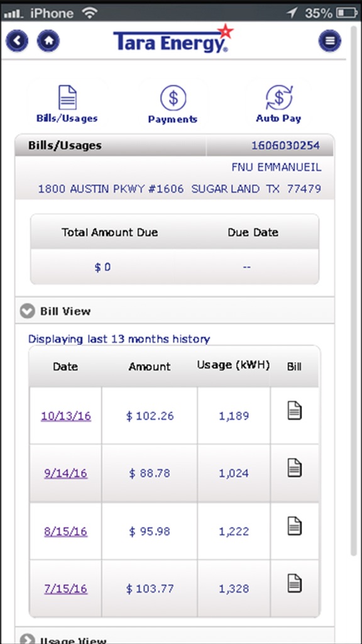View bill document for 9/14/16
The height and width of the screenshot is (644, 362).
click(x=294, y=468)
